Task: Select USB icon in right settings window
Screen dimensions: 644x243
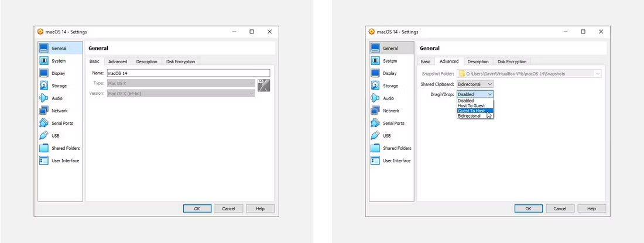Action: (x=375, y=136)
